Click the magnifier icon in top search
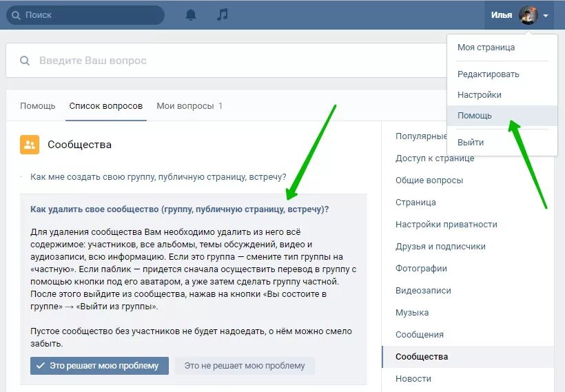The height and width of the screenshot is (392, 565). [x=16, y=15]
